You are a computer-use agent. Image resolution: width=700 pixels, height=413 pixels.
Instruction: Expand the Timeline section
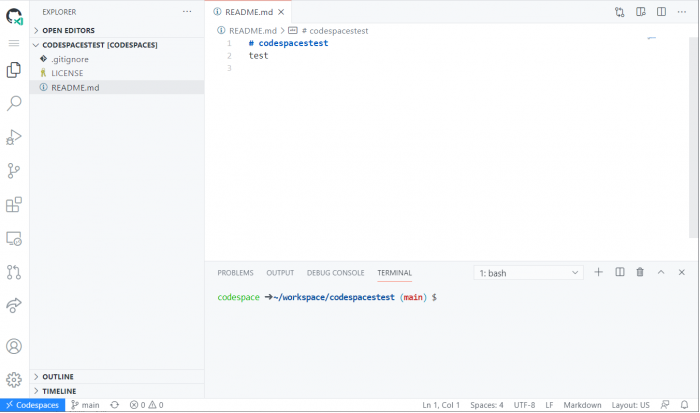[x=58, y=391]
